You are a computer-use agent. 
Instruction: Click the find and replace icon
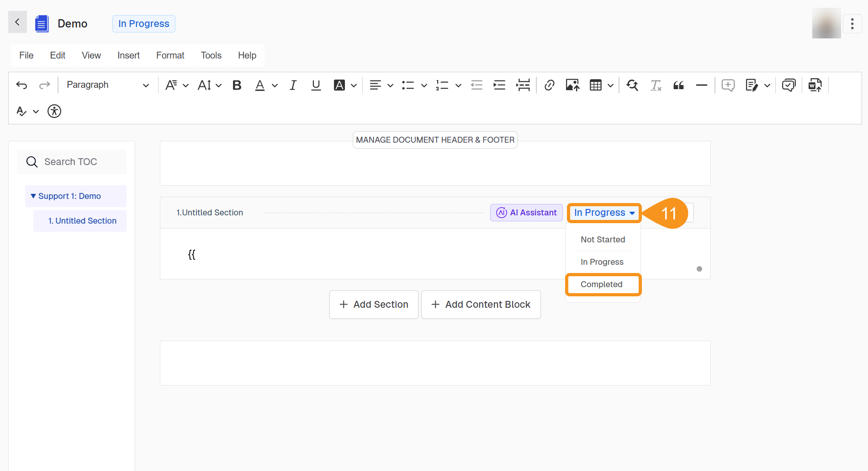(x=632, y=85)
